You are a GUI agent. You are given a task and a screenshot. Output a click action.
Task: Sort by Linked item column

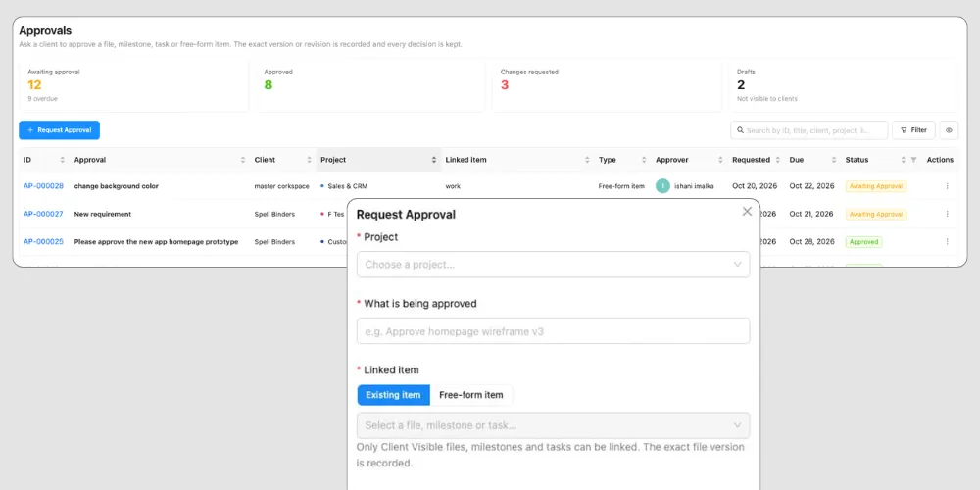click(587, 160)
